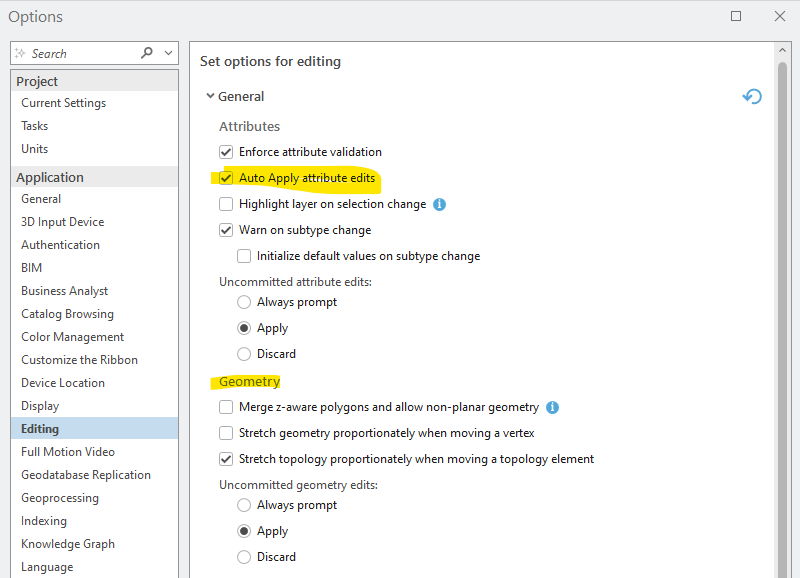Disable Enforce attribute validation checkbox
The width and height of the screenshot is (800, 578).
226,152
